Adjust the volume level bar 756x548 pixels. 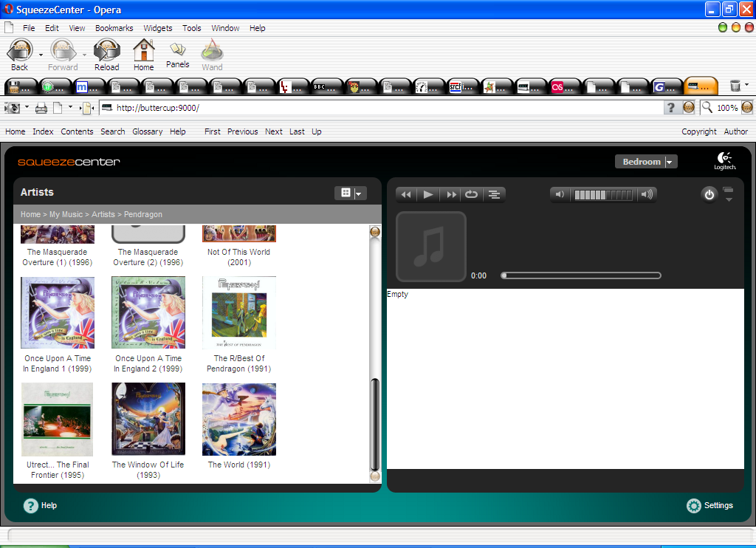pos(603,195)
